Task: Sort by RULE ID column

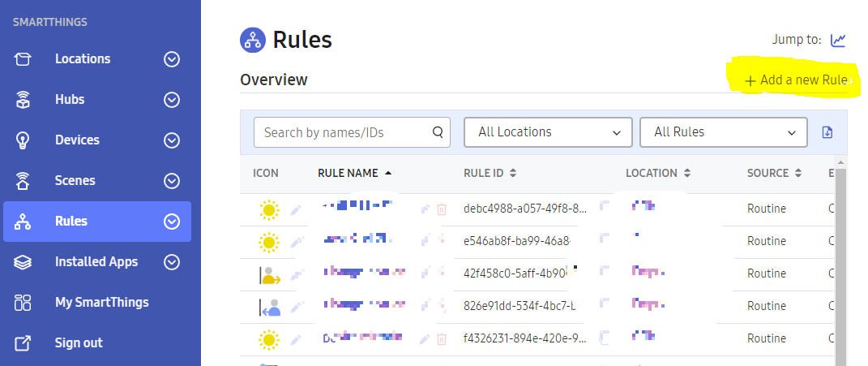Action: pyautogui.click(x=490, y=173)
